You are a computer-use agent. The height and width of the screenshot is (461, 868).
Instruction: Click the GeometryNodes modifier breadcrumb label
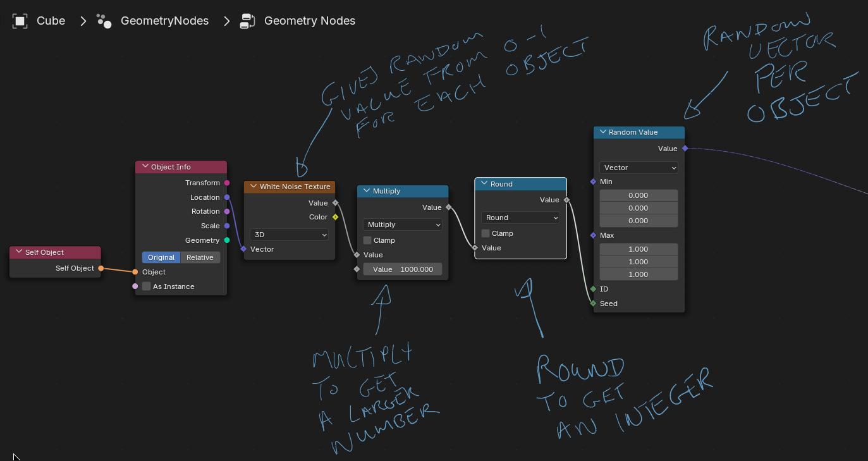coord(165,21)
